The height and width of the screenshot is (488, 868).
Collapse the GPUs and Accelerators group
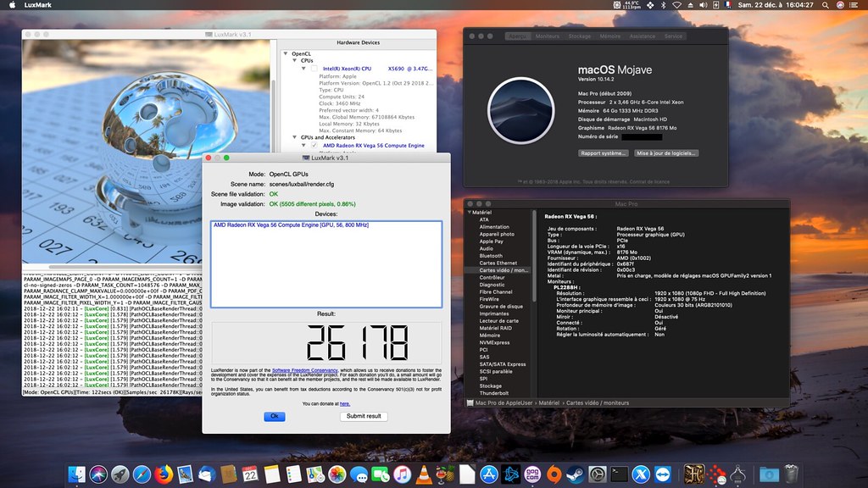point(293,137)
